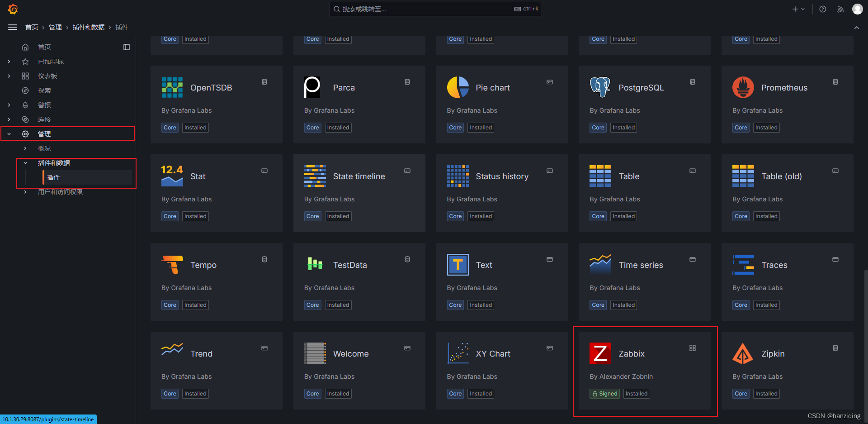Image resolution: width=868 pixels, height=424 pixels.
Task: Click the Pie chart panel-type icon
Action: 550,82
